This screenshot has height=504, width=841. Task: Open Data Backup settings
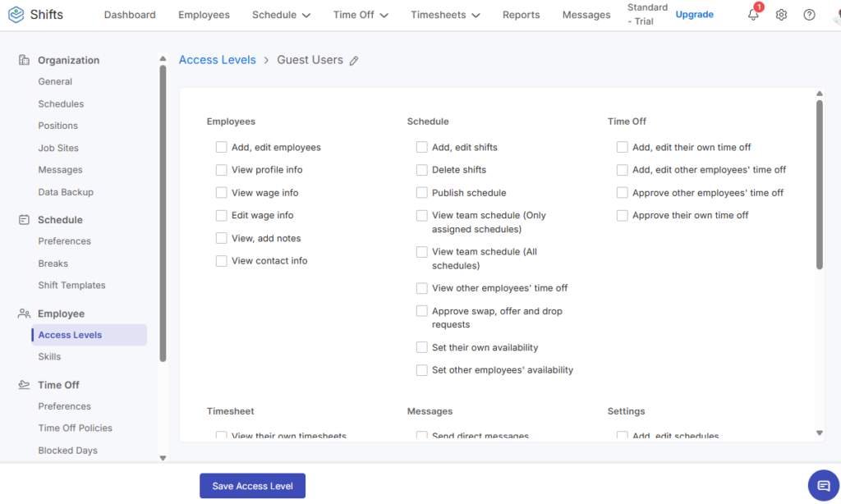point(66,192)
